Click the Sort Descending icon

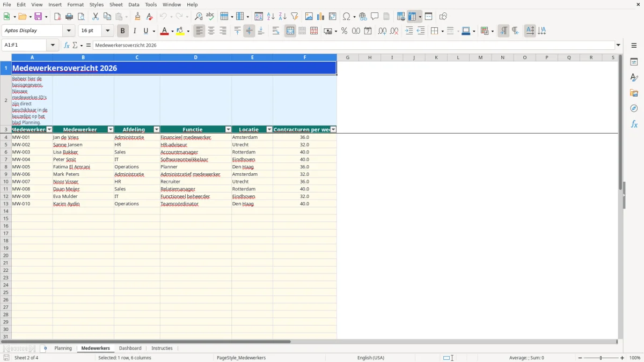point(283,17)
